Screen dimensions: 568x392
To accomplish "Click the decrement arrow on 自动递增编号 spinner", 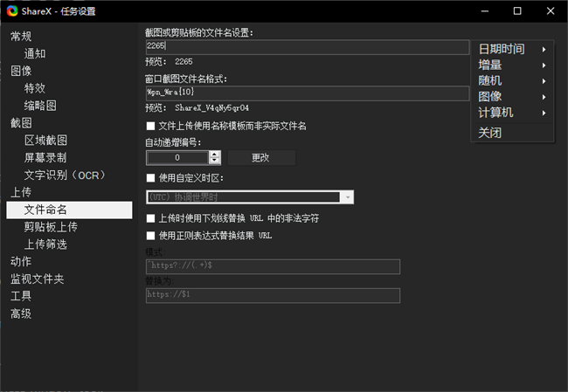I will tap(215, 162).
